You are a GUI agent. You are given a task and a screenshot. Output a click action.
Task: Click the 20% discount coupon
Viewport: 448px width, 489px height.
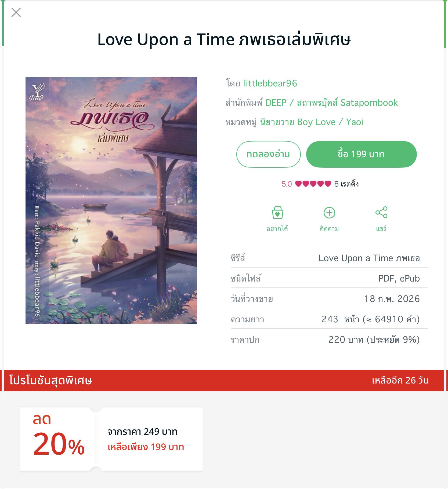point(111,439)
